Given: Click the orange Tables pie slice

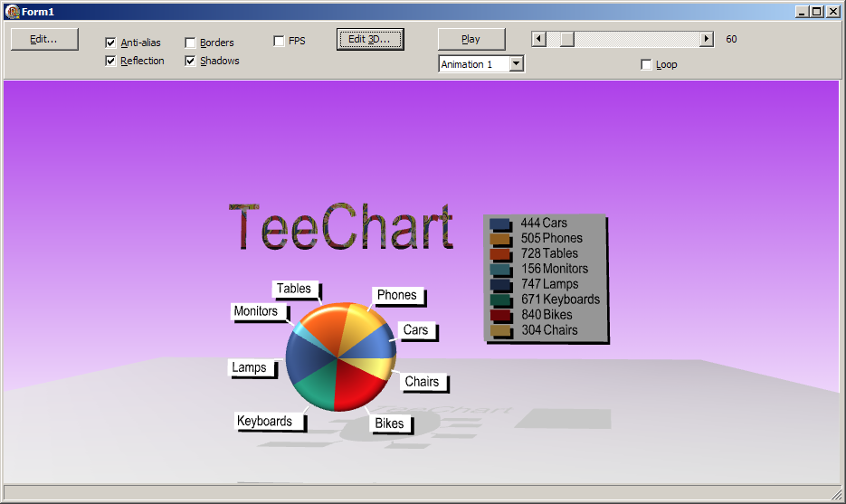Looking at the screenshot, I should [327, 325].
